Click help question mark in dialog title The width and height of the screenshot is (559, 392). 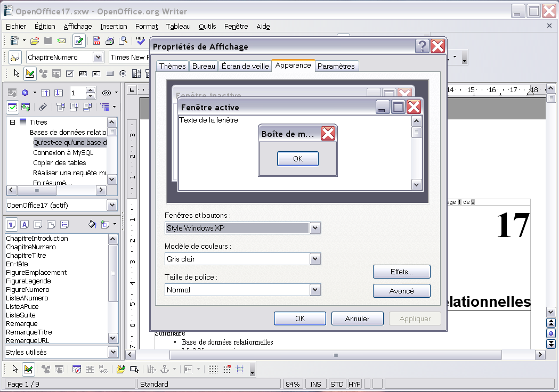coord(422,46)
